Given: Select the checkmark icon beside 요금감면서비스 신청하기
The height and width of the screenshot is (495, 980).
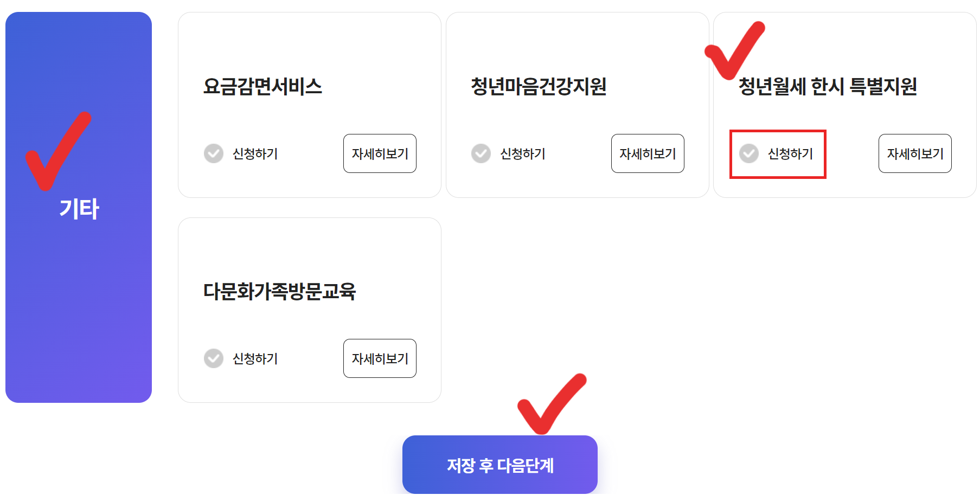Looking at the screenshot, I should [213, 153].
